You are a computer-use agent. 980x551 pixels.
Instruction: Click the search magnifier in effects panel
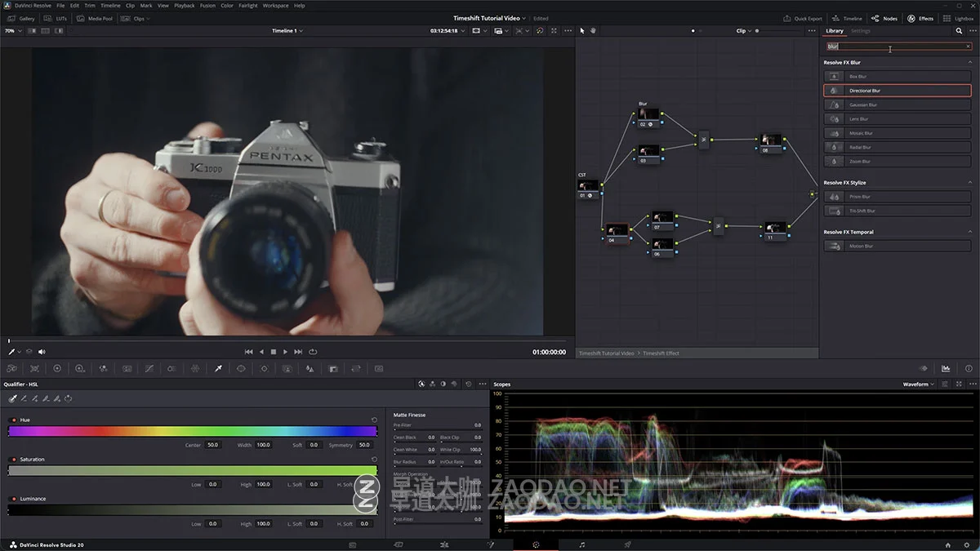[x=959, y=31]
